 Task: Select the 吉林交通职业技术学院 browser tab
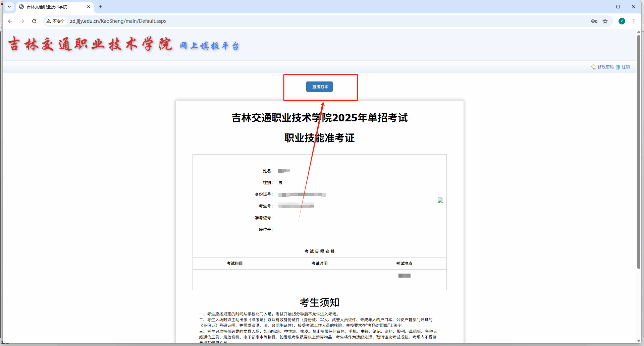54,7
